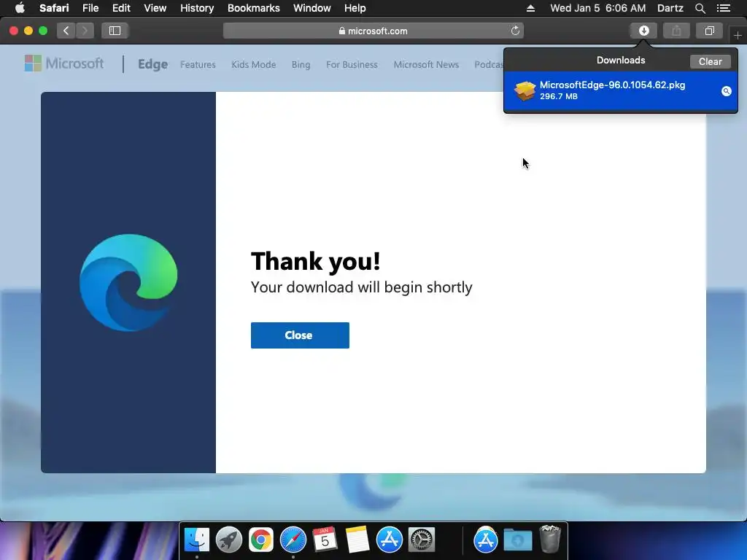The width and height of the screenshot is (747, 560).
Task: Open the Bookmarks menu
Action: [x=253, y=8]
